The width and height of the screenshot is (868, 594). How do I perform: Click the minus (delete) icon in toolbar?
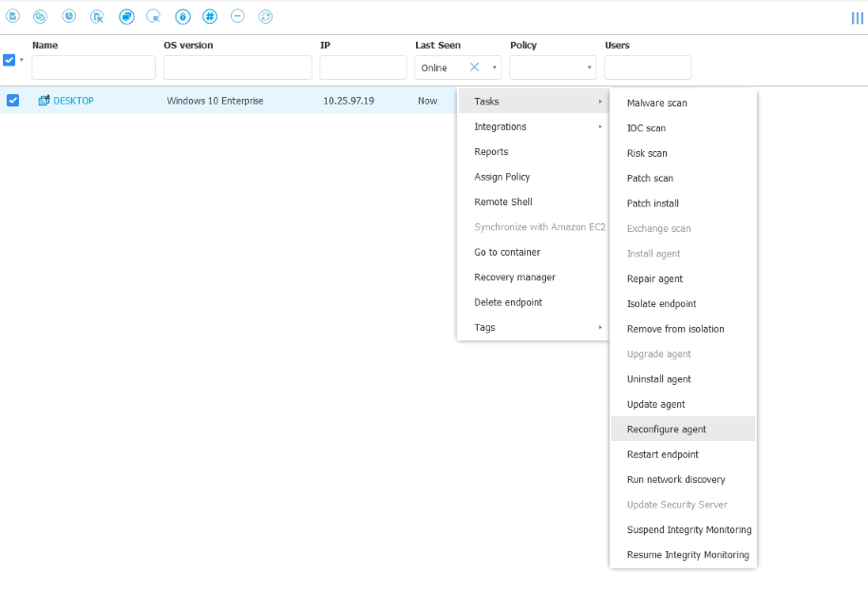[237, 16]
